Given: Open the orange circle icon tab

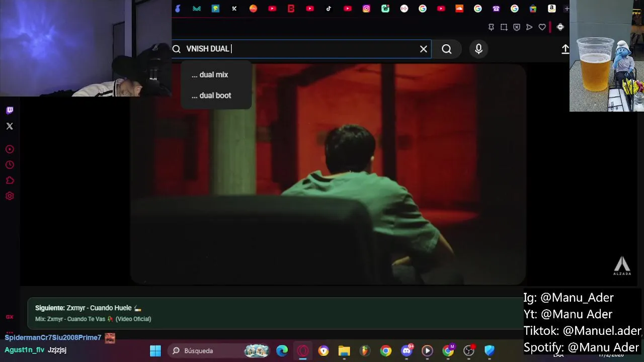Looking at the screenshot, I should 253,9.
